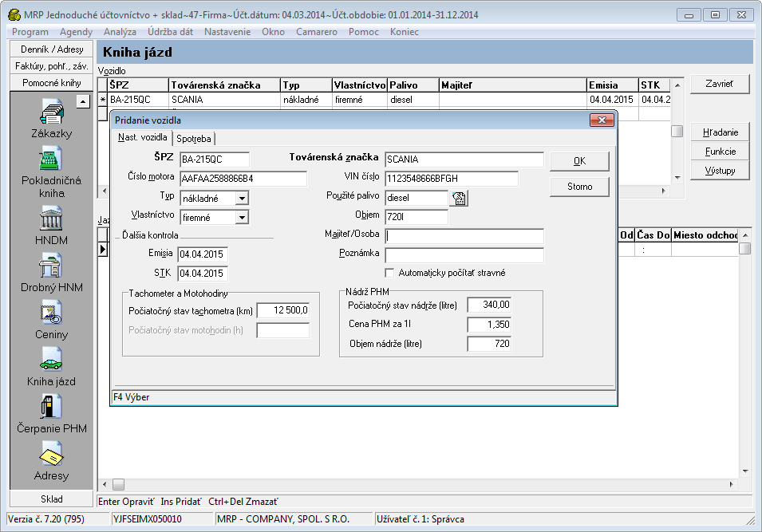Click fuel lookup icon beside Použité palivo
The image size is (762, 532).
[460, 198]
